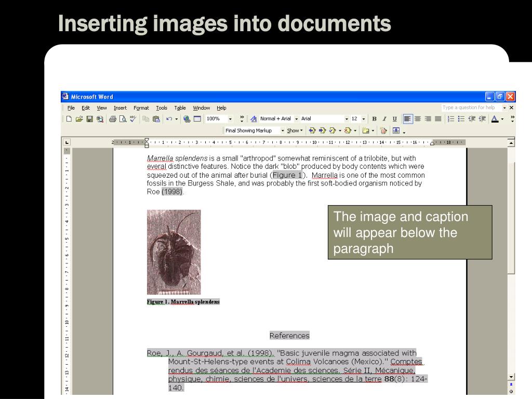532x399 pixels.
Task: Click the Web toolbar globe icon
Action: (x=187, y=119)
